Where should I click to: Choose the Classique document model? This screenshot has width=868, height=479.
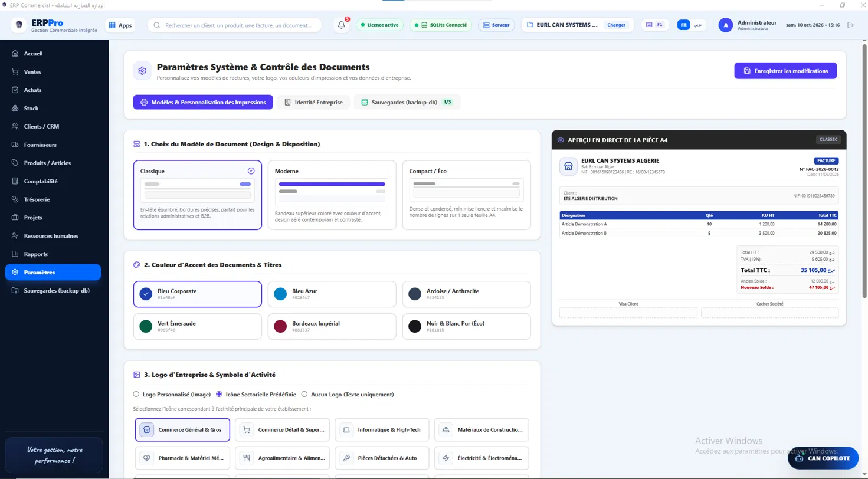tap(198, 195)
